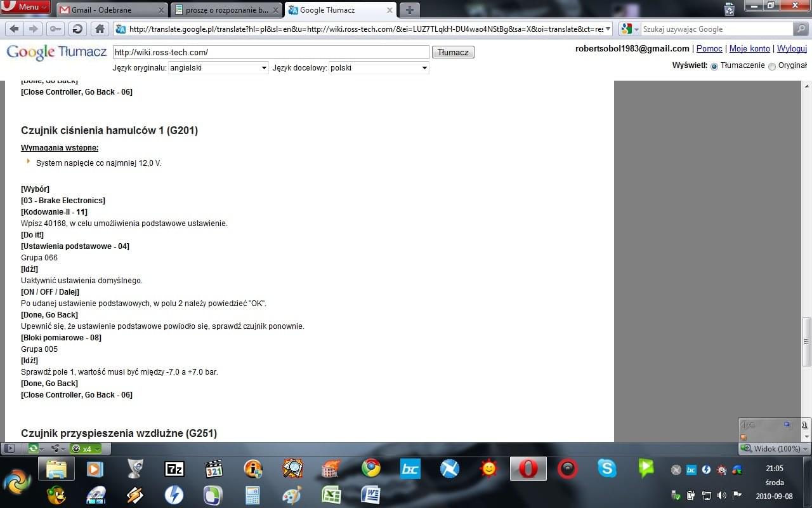Select the Oryginał radio button
Screen dimensions: 812x508
click(x=772, y=66)
